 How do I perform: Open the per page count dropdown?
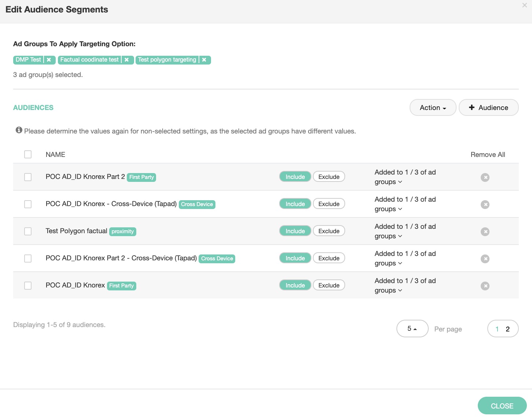coord(412,329)
